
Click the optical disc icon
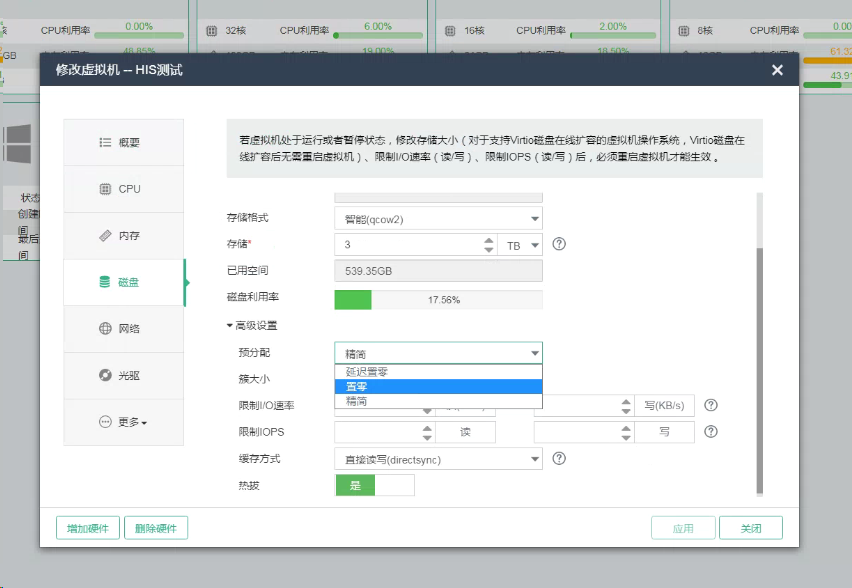coord(105,376)
